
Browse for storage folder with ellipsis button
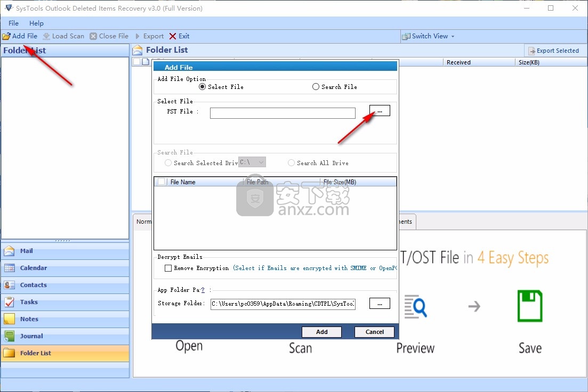[380, 304]
